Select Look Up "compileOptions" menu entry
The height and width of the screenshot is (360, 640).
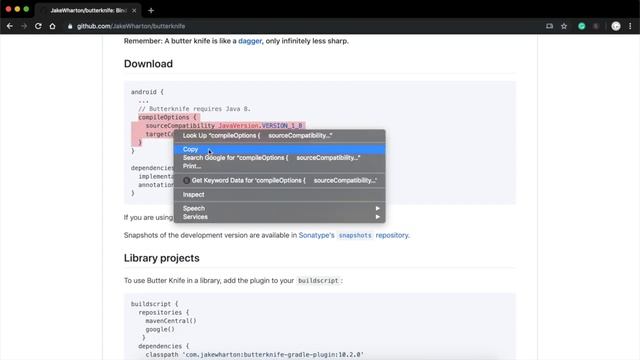[x=280, y=136]
